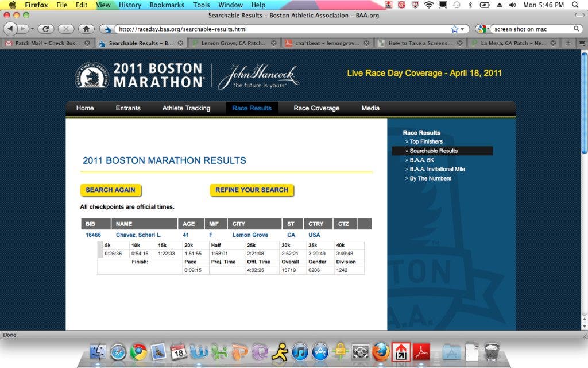
Task: Launch Safari from the Dock
Action: (118, 352)
